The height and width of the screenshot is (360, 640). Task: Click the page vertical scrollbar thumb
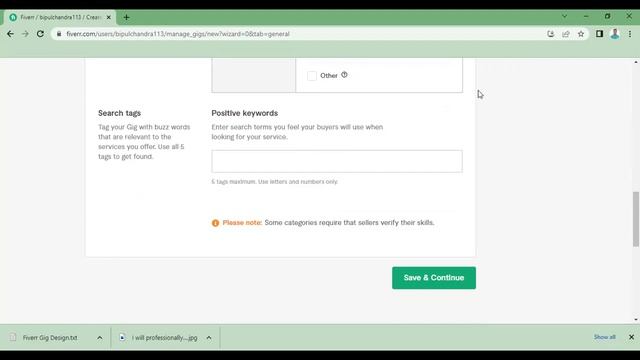(636, 219)
